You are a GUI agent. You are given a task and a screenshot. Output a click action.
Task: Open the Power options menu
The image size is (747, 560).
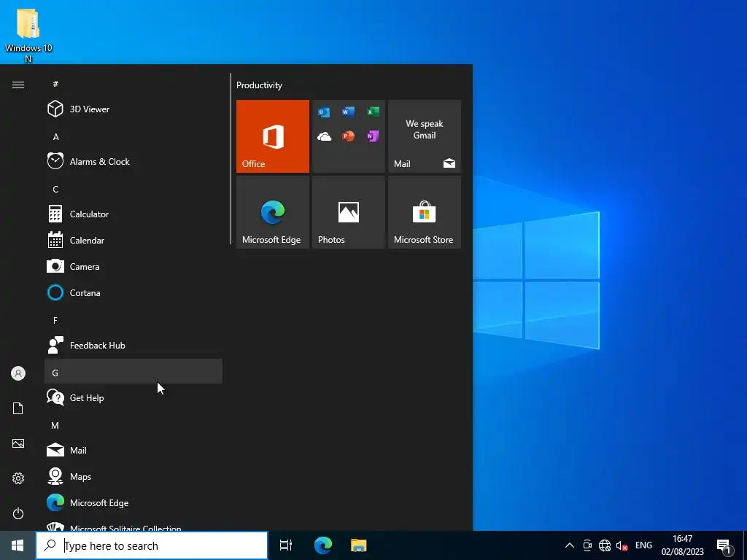pos(18,513)
